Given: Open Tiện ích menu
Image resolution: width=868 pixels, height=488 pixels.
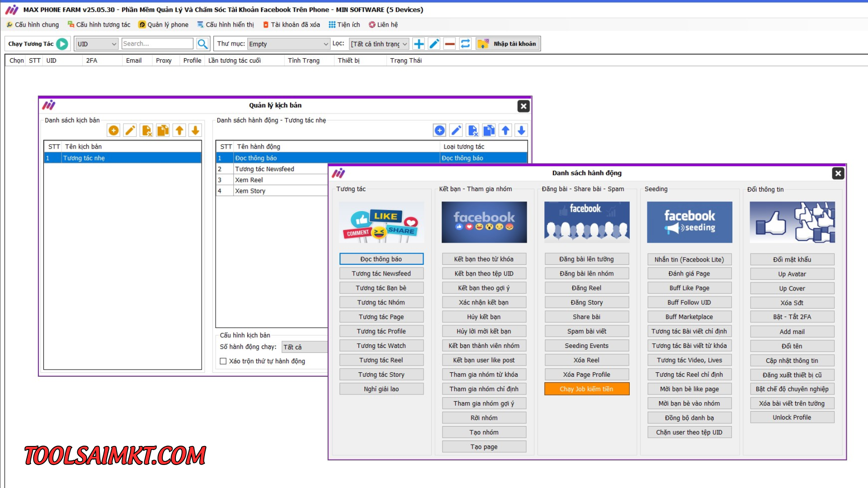Looking at the screenshot, I should (344, 25).
